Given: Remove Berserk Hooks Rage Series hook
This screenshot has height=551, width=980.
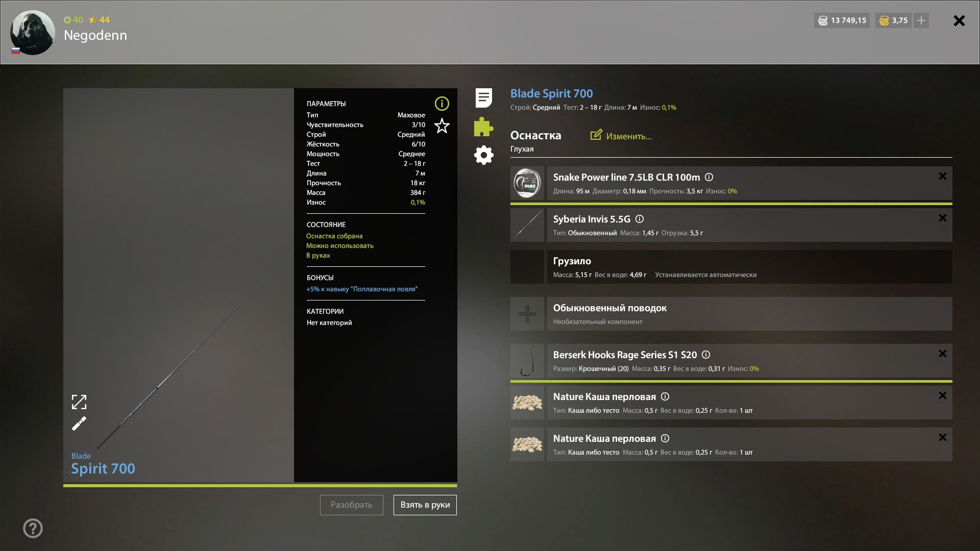Looking at the screenshot, I should [942, 354].
